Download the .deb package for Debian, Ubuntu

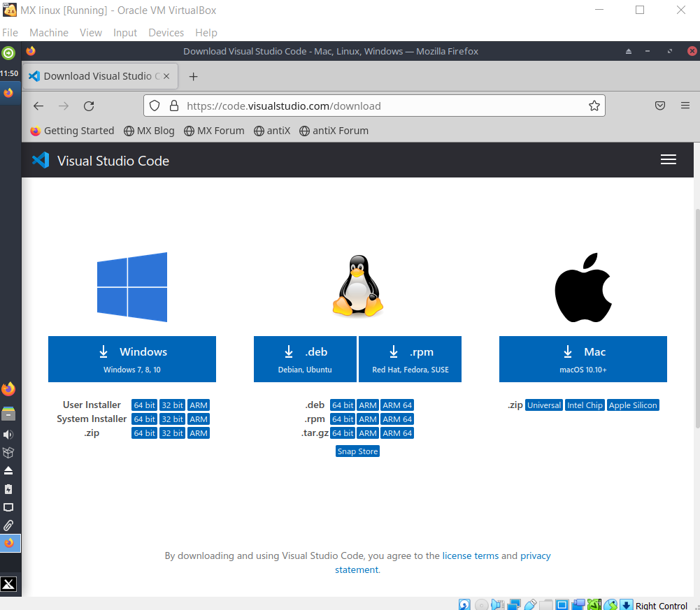[305, 359]
